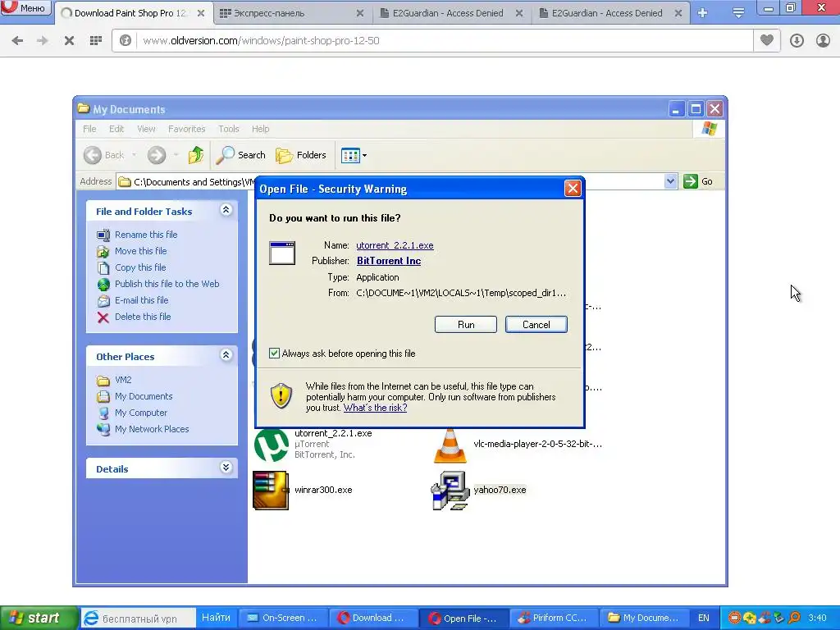Open View menu in My Documents
The height and width of the screenshot is (630, 840).
[x=146, y=129]
